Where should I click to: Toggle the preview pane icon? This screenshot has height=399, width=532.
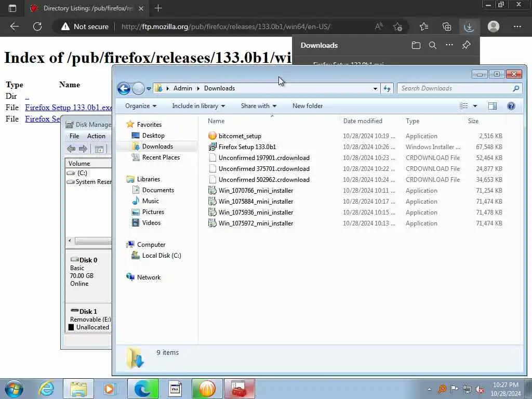pos(493,106)
